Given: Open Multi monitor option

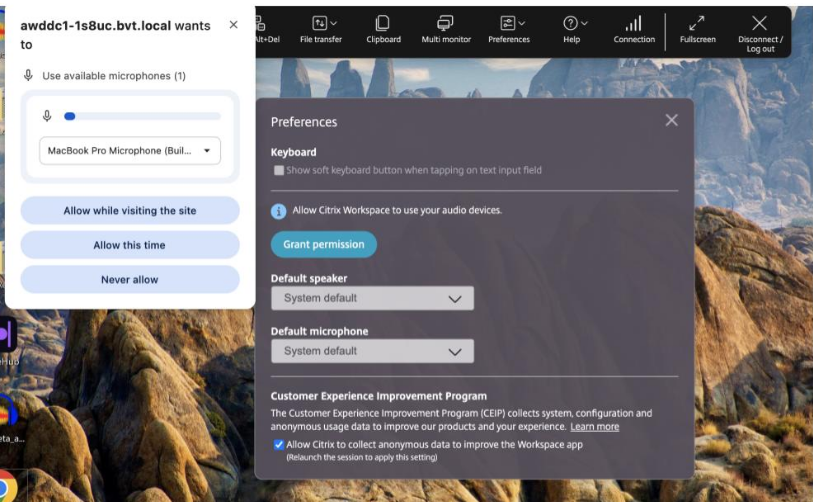Looking at the screenshot, I should click(446, 29).
